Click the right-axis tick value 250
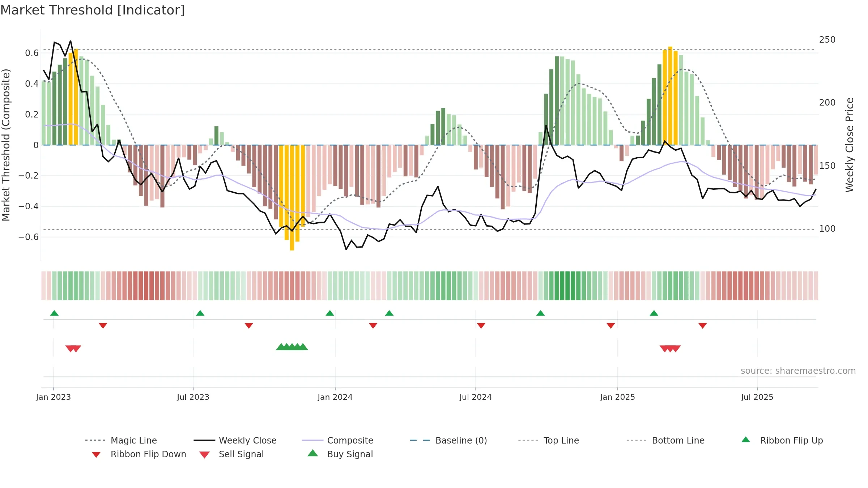Viewport: 868px width, 488px height. 827,40
